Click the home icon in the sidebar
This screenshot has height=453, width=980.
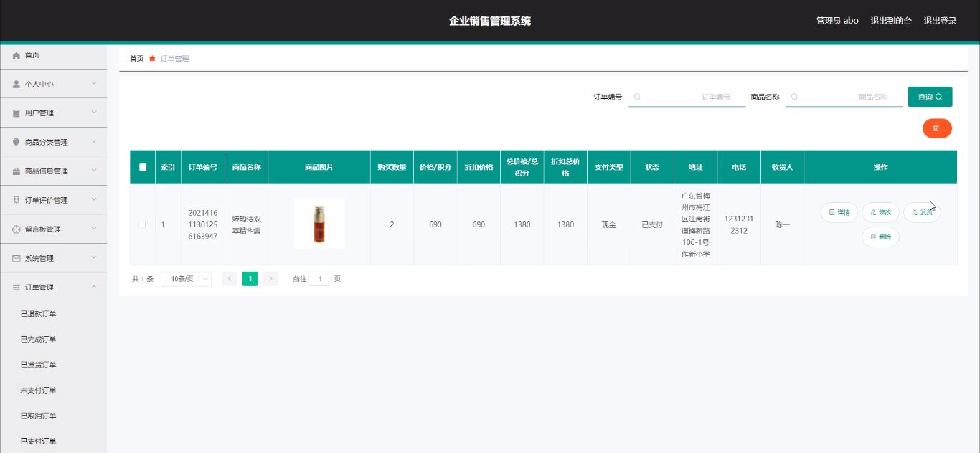click(x=17, y=55)
